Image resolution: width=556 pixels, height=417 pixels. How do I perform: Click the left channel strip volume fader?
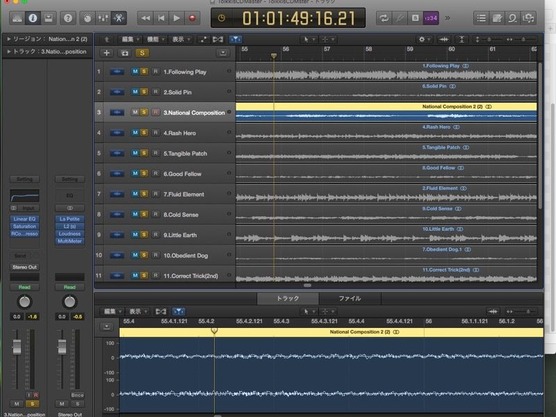pyautogui.click(x=17, y=346)
